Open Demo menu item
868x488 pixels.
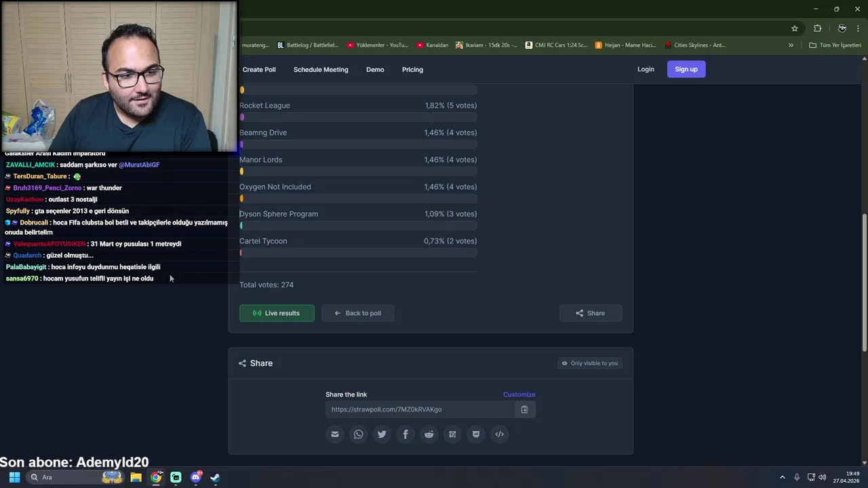coord(375,70)
